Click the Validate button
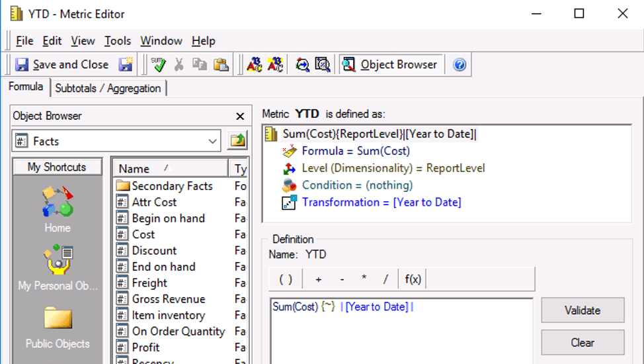The image size is (644, 364). coord(582,310)
